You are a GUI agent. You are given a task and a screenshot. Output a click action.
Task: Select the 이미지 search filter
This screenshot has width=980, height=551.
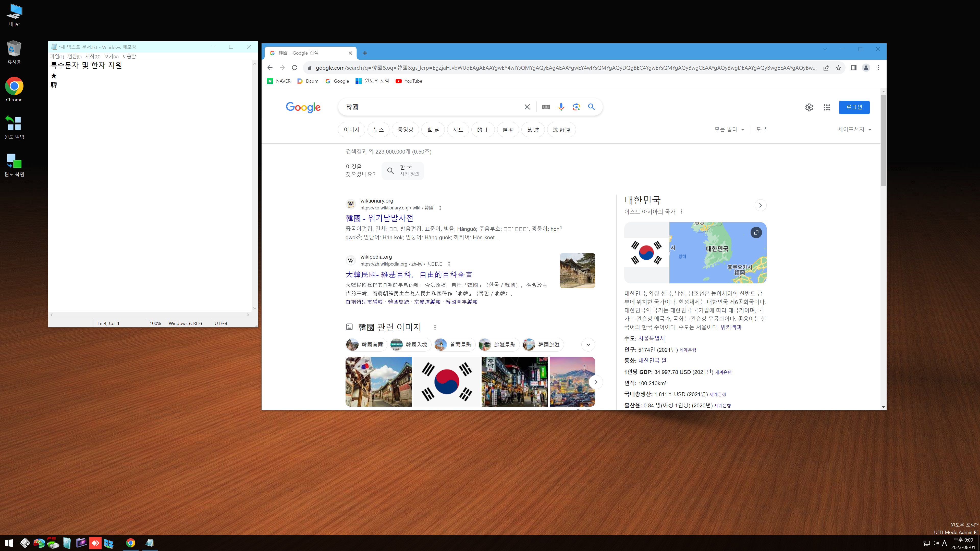[351, 130]
